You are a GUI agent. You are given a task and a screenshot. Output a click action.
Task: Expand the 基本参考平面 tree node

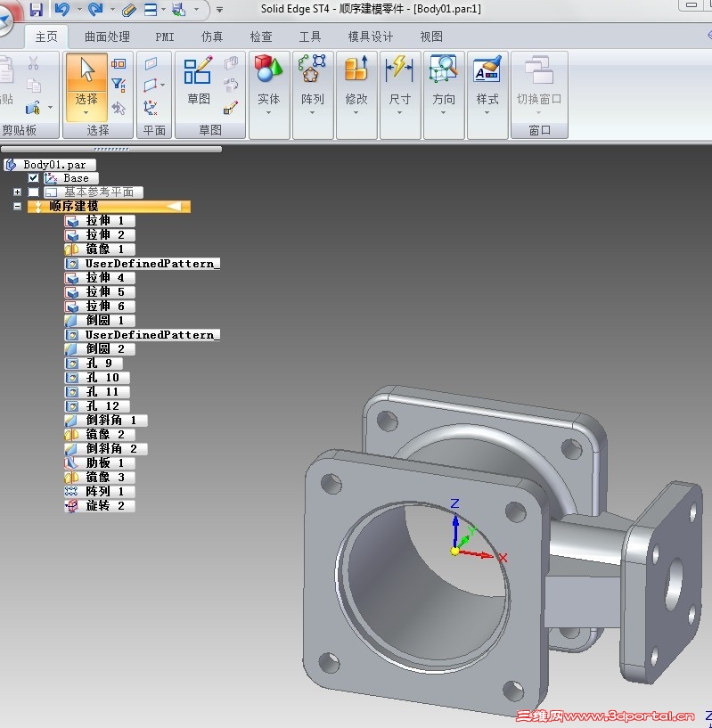17,192
